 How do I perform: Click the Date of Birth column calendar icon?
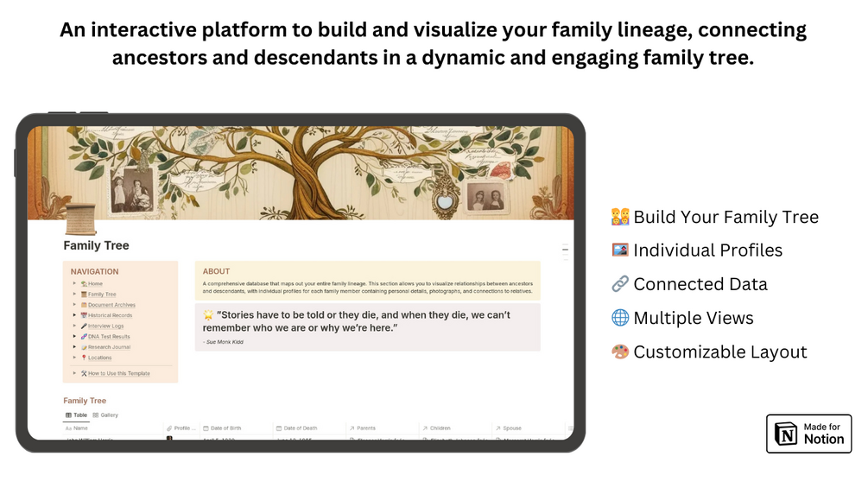[206, 428]
